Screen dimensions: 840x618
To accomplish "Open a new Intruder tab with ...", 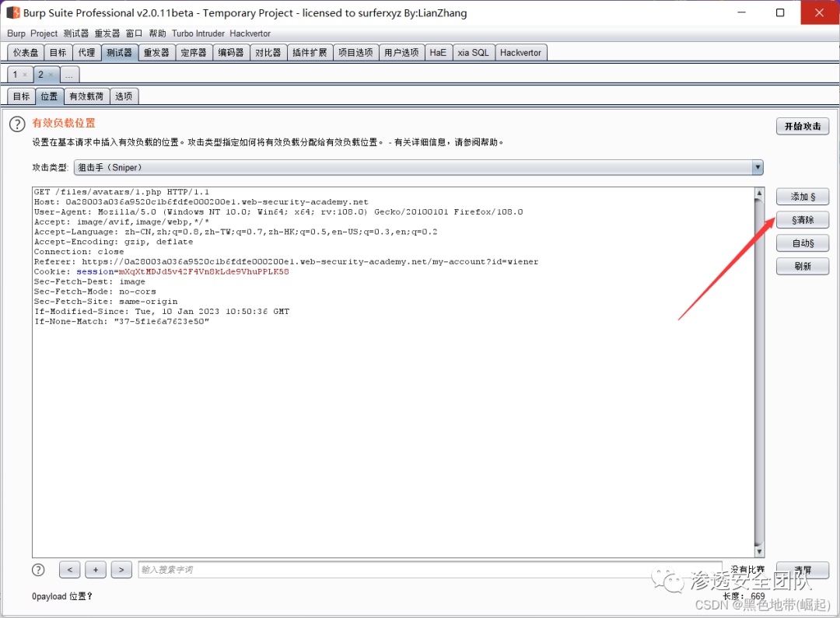I will click(70, 75).
